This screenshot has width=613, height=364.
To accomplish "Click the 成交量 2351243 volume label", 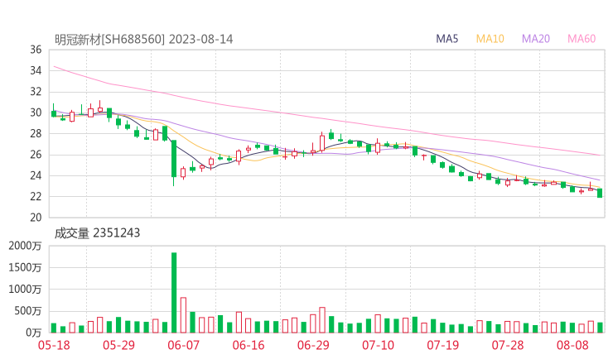I will click(x=97, y=233).
